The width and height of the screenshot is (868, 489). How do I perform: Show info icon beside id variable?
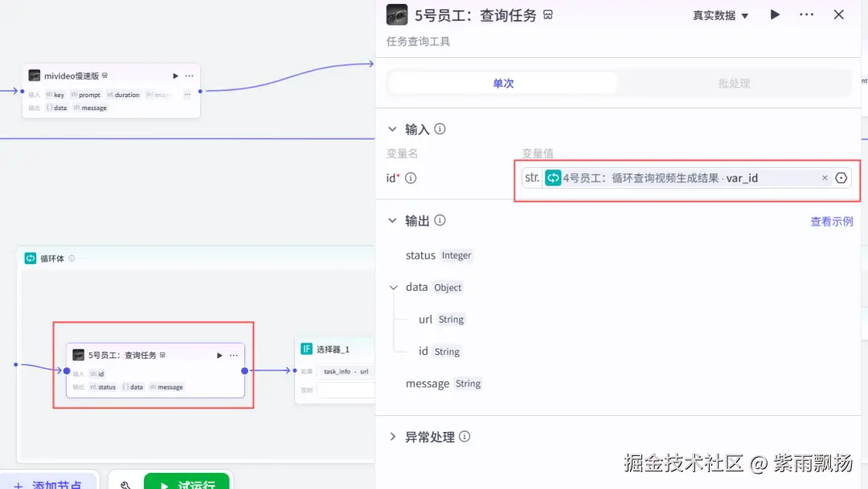(x=411, y=178)
